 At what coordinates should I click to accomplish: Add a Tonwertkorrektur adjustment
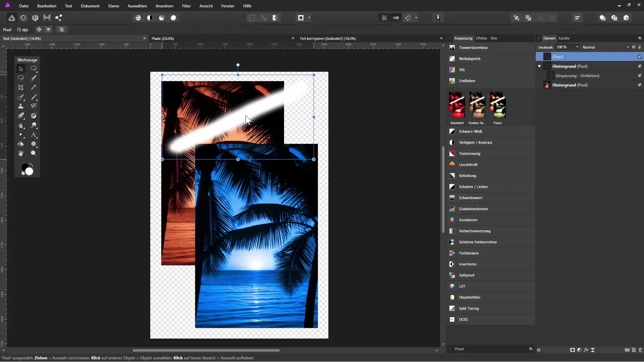click(x=491, y=48)
